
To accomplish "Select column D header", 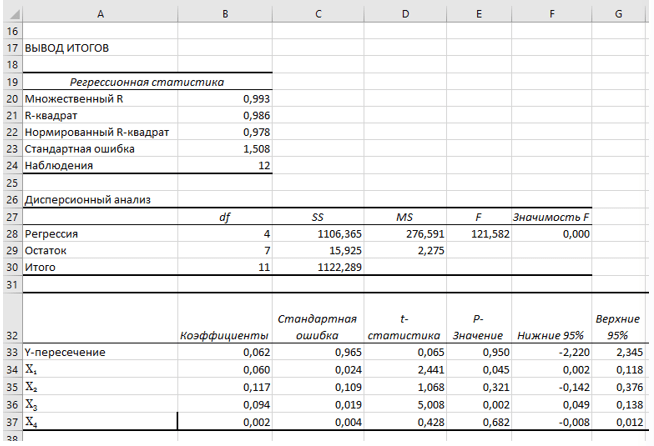I will point(405,14).
